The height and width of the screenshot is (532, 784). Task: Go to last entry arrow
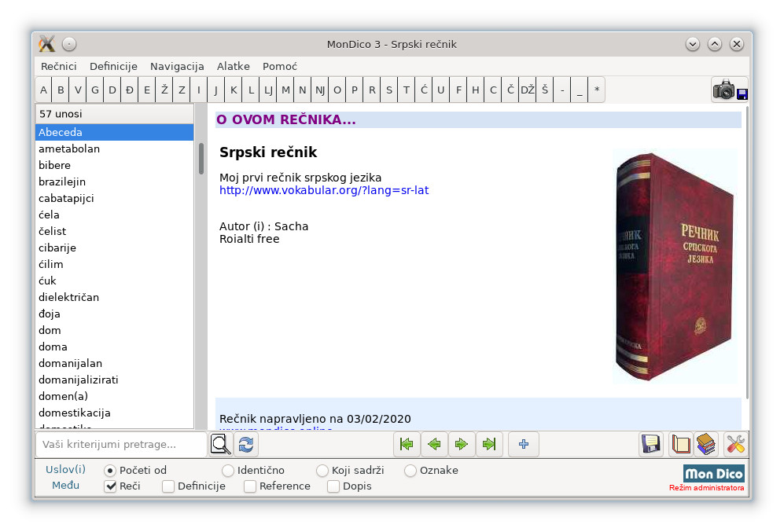tap(489, 444)
